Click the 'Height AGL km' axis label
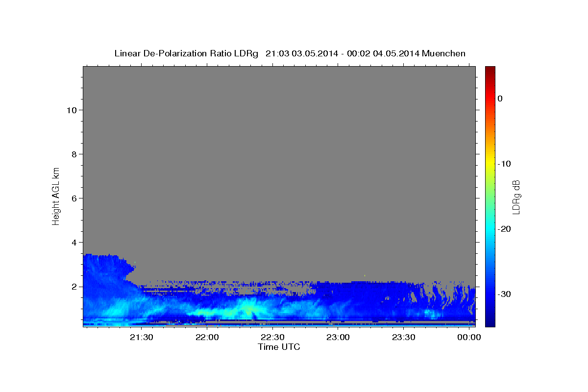This screenshot has height=392, width=588. (x=56, y=196)
